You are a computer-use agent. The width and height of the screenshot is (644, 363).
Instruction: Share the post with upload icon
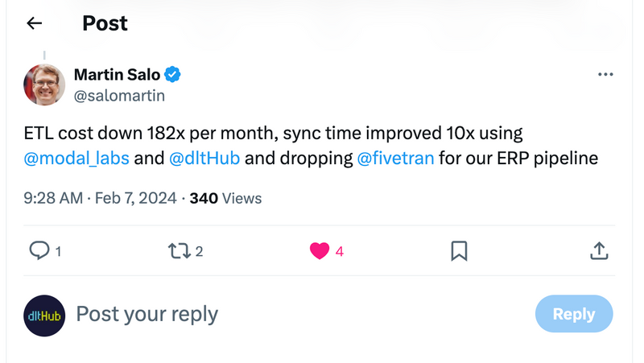point(599,250)
